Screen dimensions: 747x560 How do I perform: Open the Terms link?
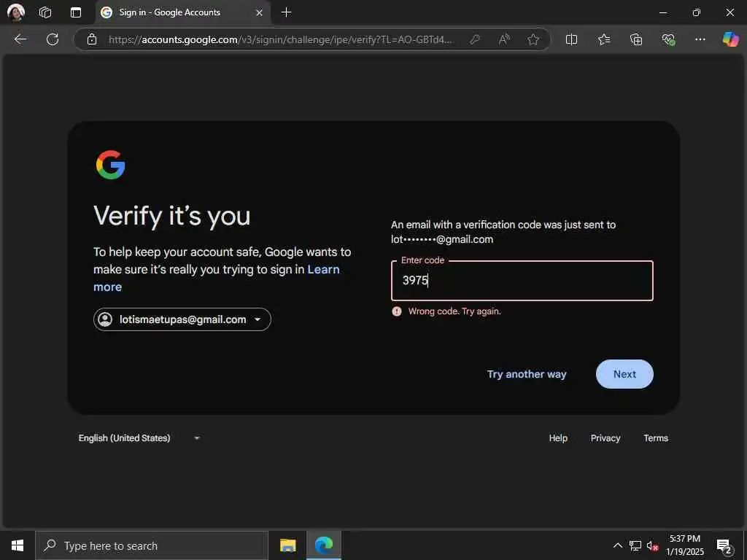tap(656, 438)
